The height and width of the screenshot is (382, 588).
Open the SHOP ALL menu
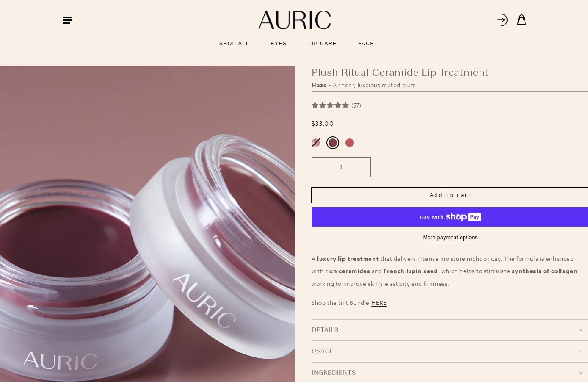point(234,44)
